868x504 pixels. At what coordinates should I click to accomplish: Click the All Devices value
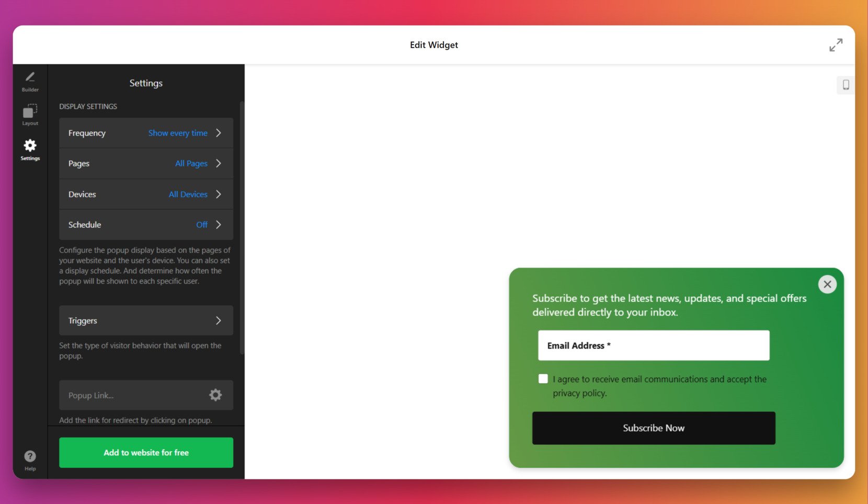coord(188,194)
